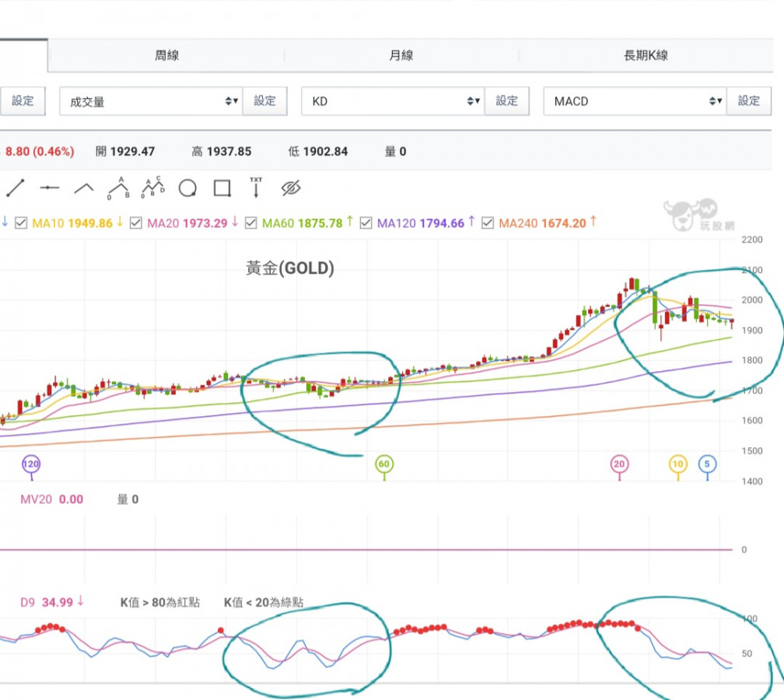Switch to the 周線 tab
The width and height of the screenshot is (784, 700).
point(166,55)
